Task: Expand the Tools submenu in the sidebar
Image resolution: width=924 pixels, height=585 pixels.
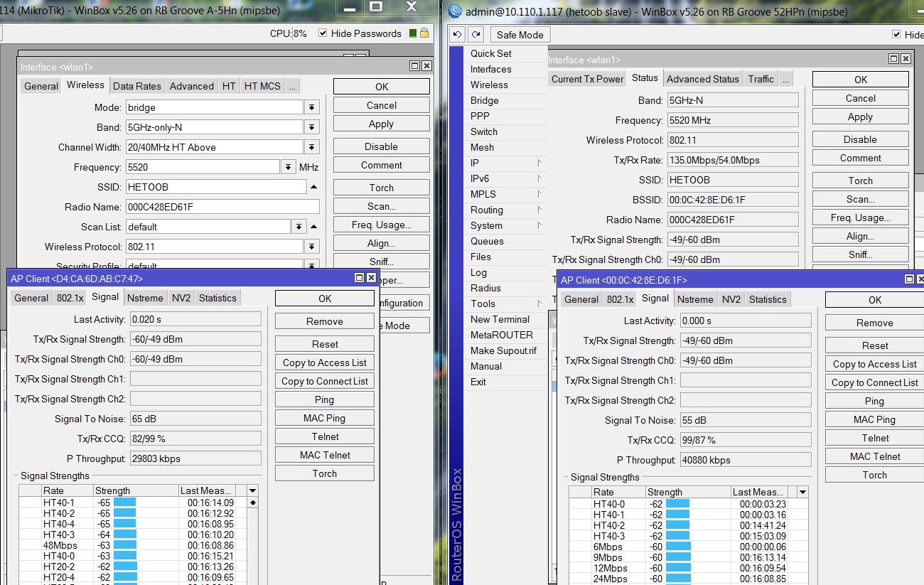Action: click(506, 304)
